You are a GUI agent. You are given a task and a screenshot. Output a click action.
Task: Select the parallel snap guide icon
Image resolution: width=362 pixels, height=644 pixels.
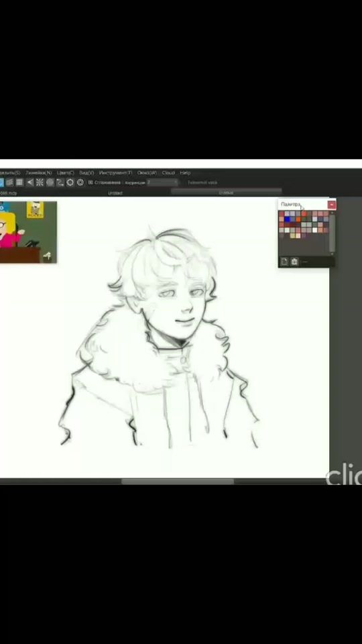9,182
